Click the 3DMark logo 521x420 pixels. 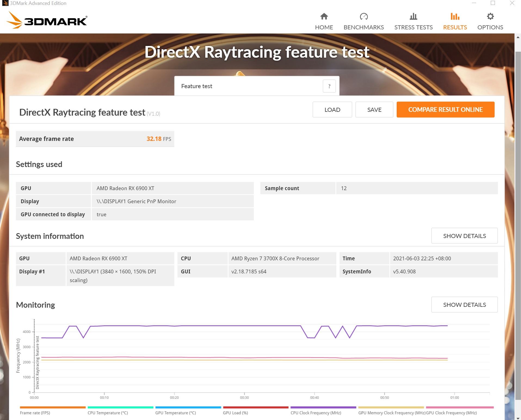coord(47,20)
